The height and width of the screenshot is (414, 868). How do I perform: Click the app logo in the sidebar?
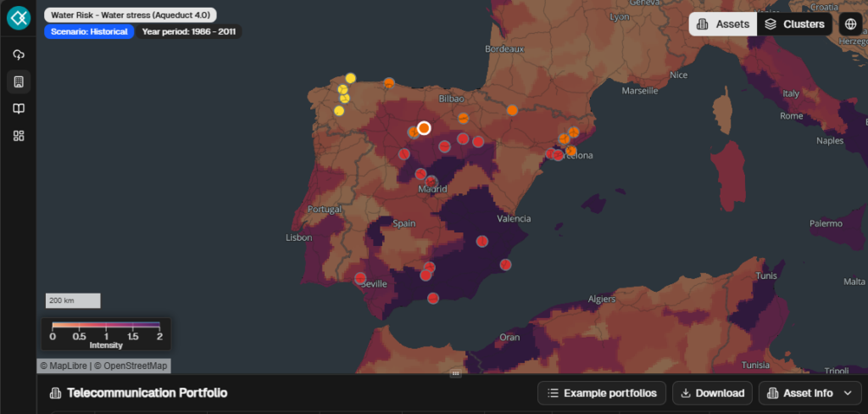tap(18, 19)
